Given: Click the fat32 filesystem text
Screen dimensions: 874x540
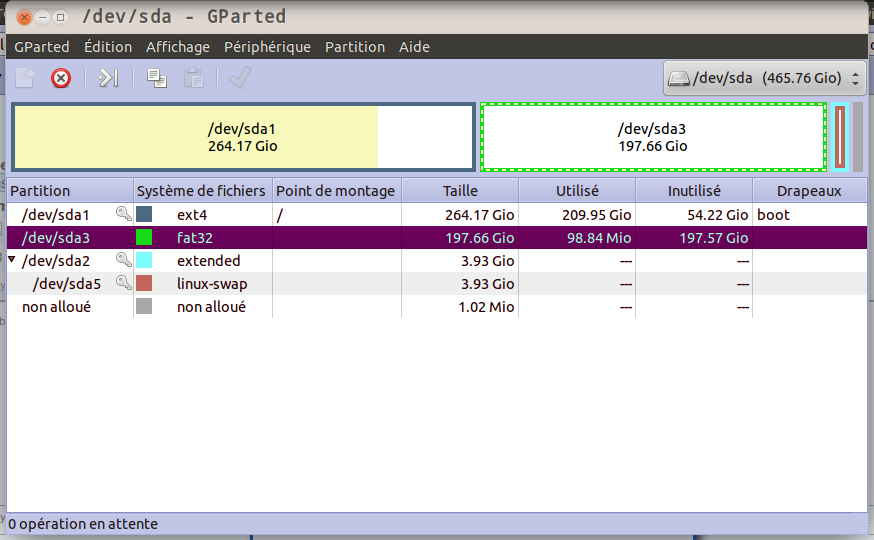Looking at the screenshot, I should (x=195, y=237).
